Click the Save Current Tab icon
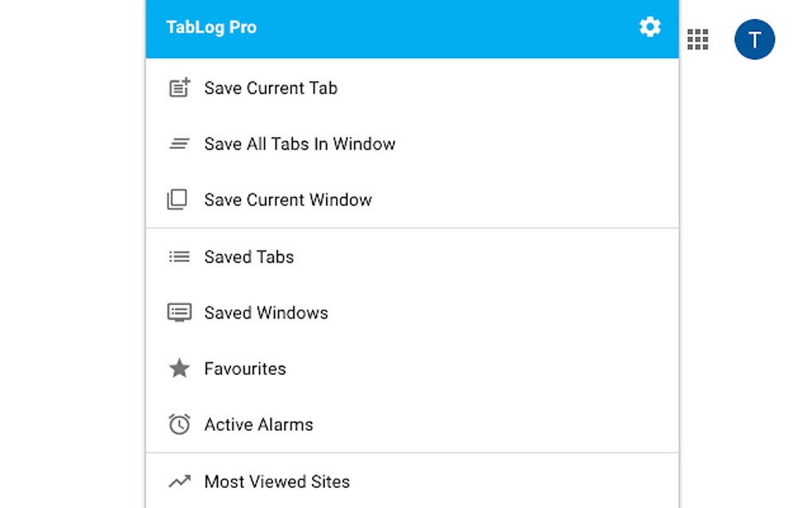812x508 pixels. (179, 88)
